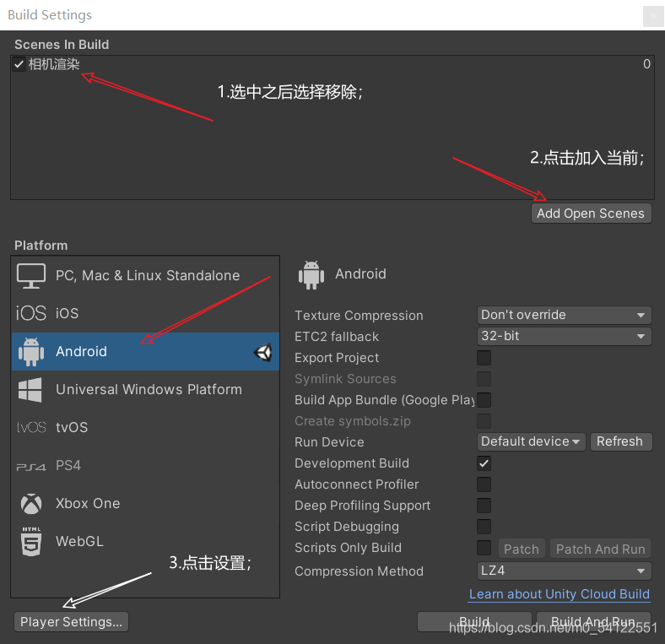Select the iOS platform row
The width and height of the screenshot is (665, 644).
145,313
